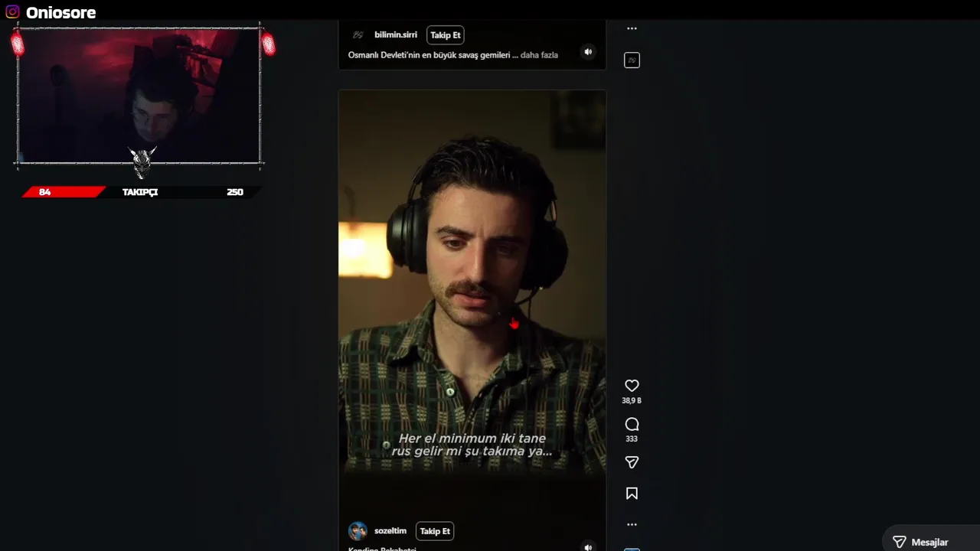This screenshot has height=551, width=980.
Task: Open the sozeltim profile picture
Action: click(358, 531)
